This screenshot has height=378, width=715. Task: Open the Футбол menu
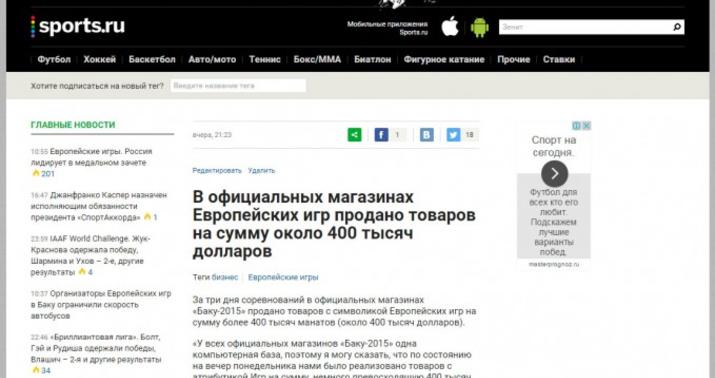[x=54, y=59]
